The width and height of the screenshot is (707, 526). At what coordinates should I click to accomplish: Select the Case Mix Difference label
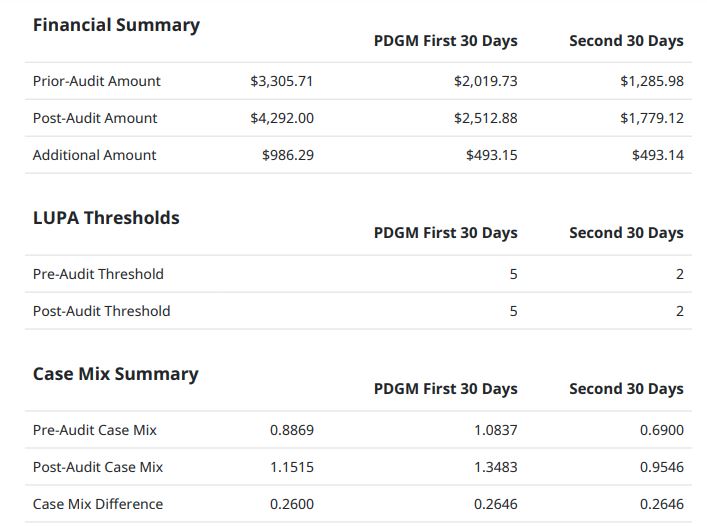(x=97, y=504)
